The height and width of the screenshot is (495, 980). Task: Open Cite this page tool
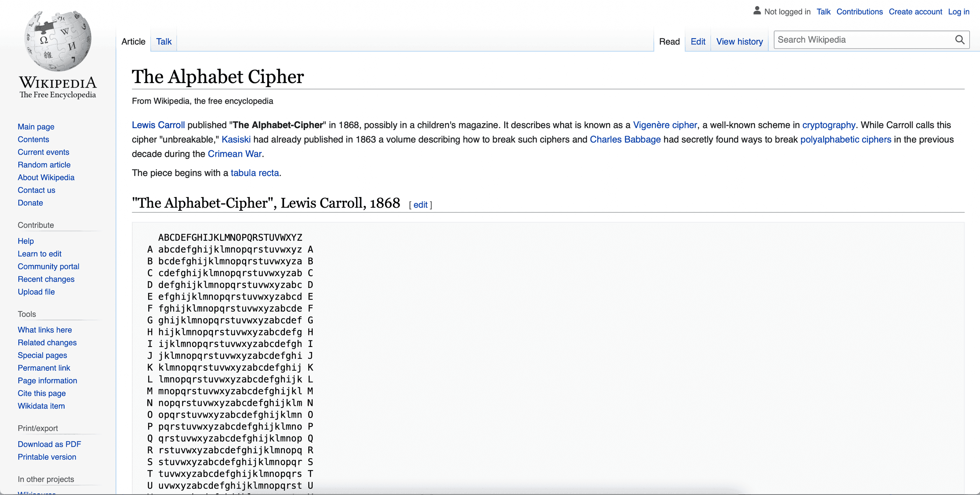42,393
